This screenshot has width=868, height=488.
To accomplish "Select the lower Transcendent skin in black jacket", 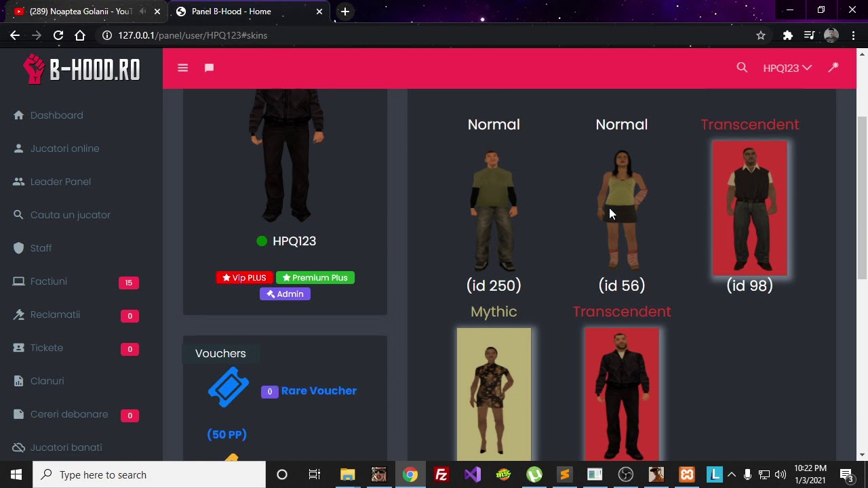I will (x=622, y=394).
